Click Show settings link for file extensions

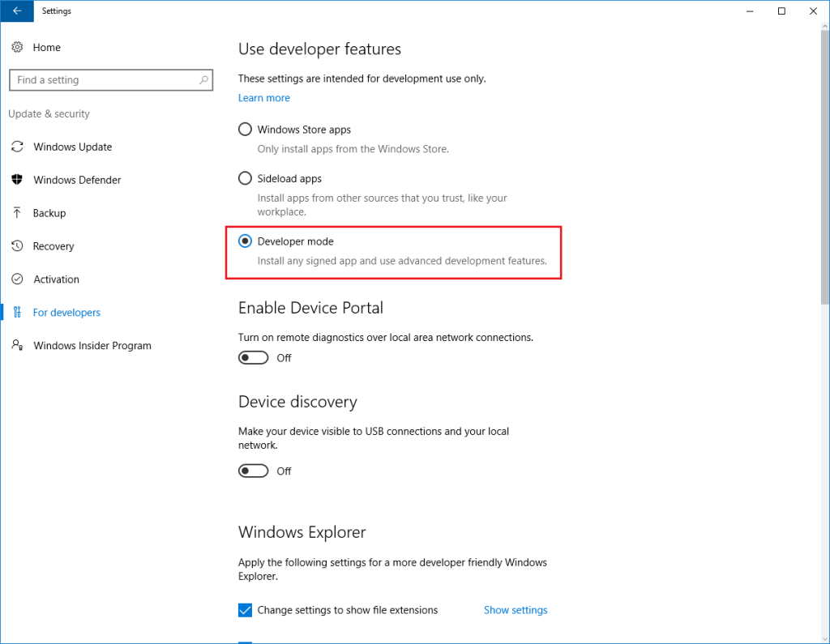click(516, 610)
